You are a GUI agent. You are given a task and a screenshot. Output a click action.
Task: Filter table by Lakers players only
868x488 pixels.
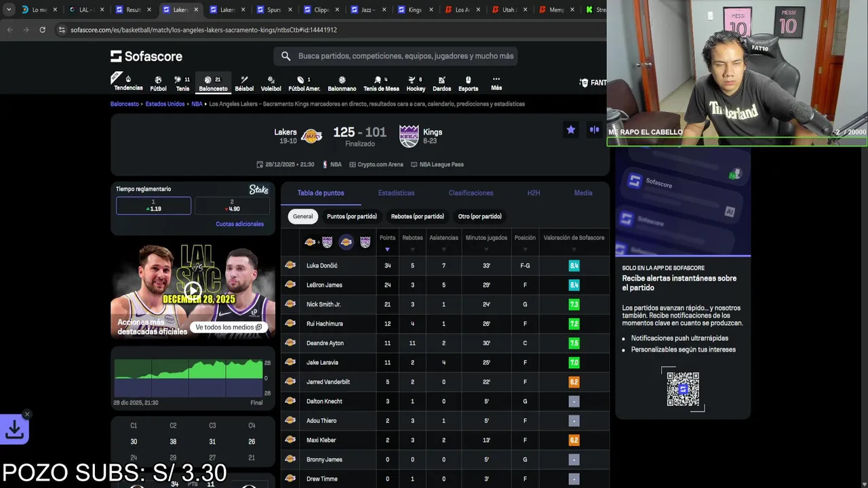(x=346, y=242)
